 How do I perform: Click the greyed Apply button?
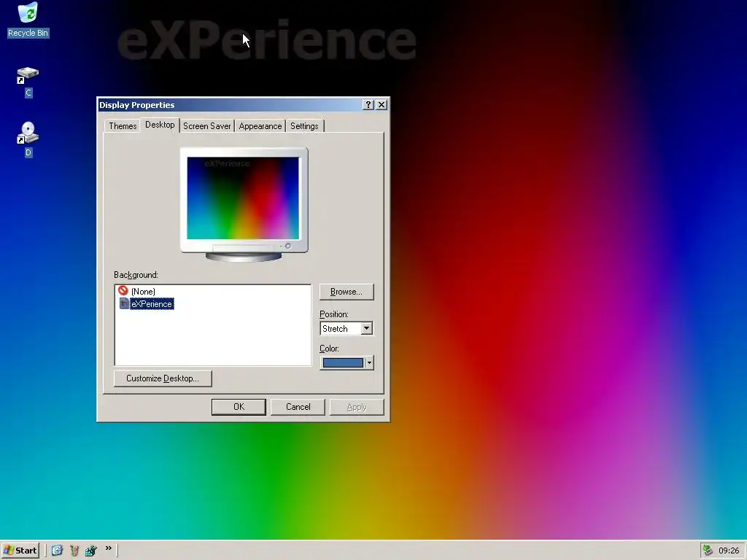coord(356,407)
